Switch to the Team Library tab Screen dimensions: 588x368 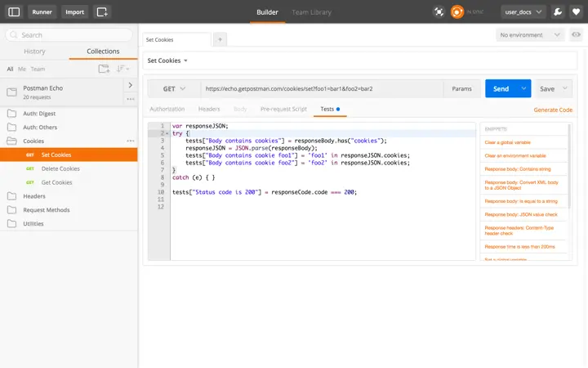click(x=312, y=12)
